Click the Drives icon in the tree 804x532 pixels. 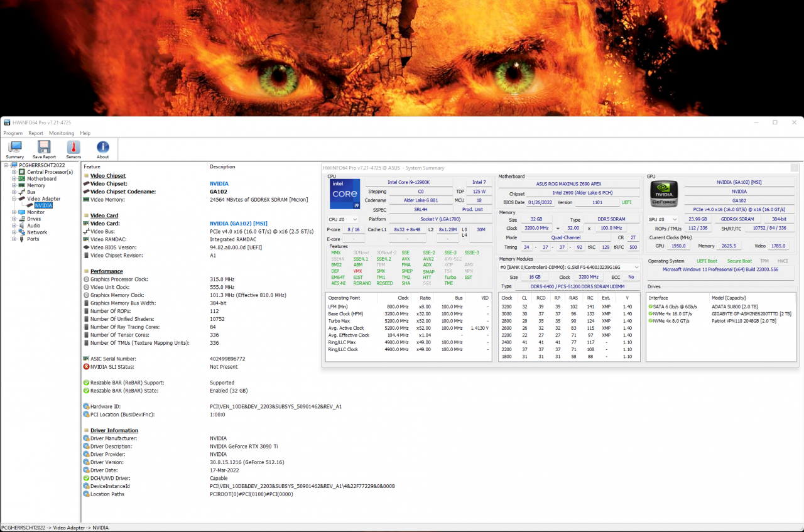click(22, 219)
